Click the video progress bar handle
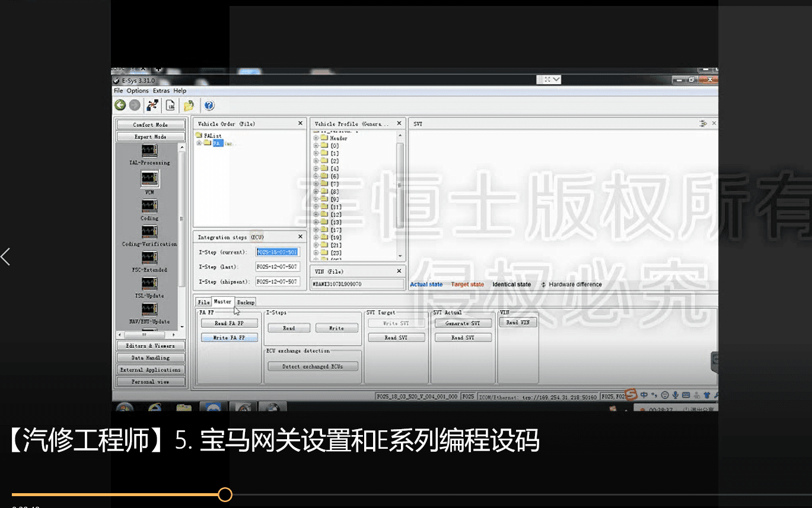Viewport: 812px width, 508px height. coord(224,494)
